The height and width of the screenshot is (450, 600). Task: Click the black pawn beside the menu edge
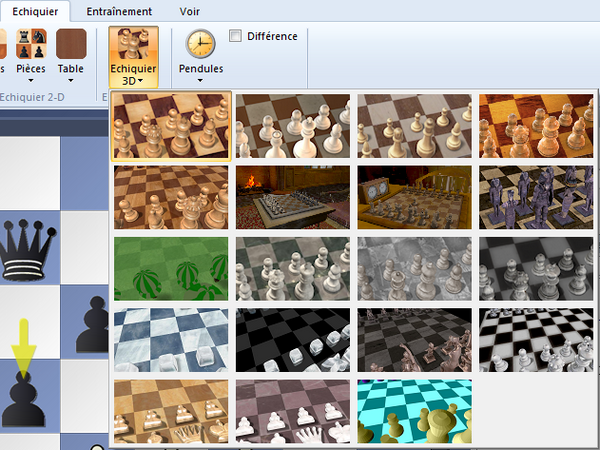coord(93,324)
